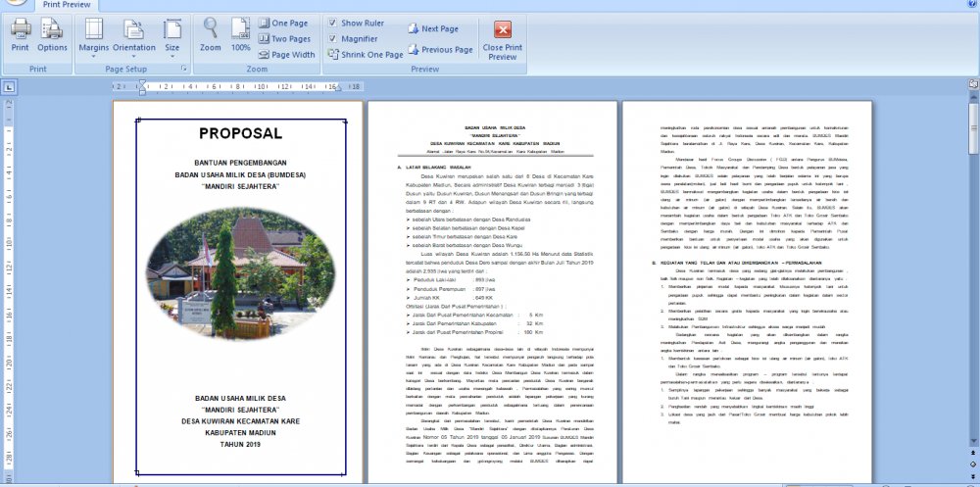Click the TAHUN 2019 text on cover
This screenshot has width=980, height=487.
click(241, 445)
